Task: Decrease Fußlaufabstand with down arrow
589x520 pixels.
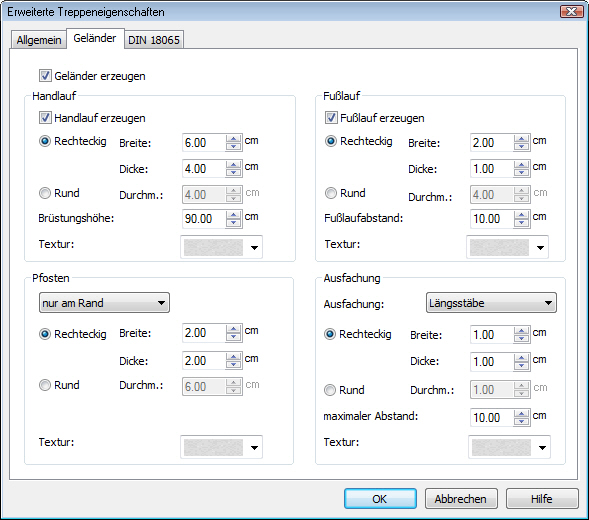Action: pos(521,223)
